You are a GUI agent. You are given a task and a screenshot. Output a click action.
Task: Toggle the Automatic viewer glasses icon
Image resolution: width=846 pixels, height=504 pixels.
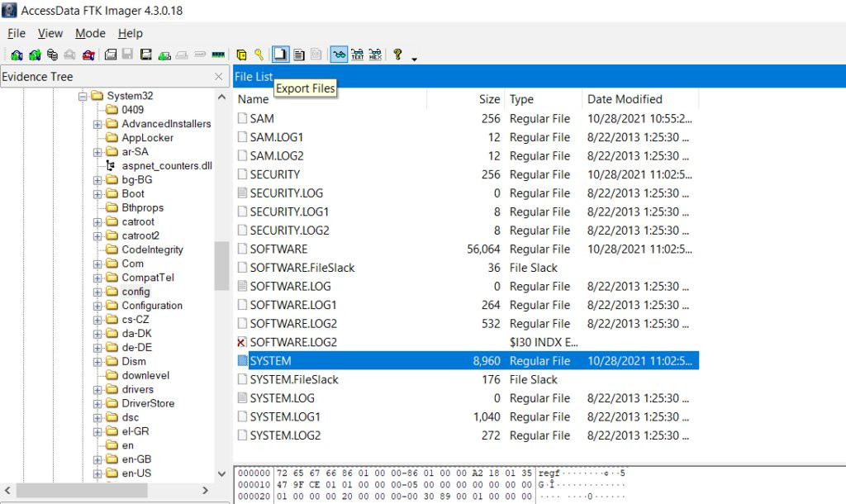point(339,55)
